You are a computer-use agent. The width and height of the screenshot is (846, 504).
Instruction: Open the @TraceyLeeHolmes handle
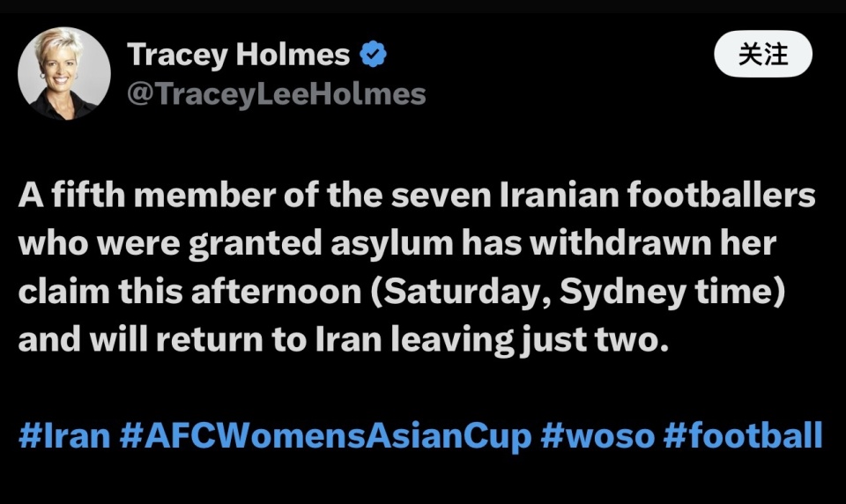[x=277, y=94]
